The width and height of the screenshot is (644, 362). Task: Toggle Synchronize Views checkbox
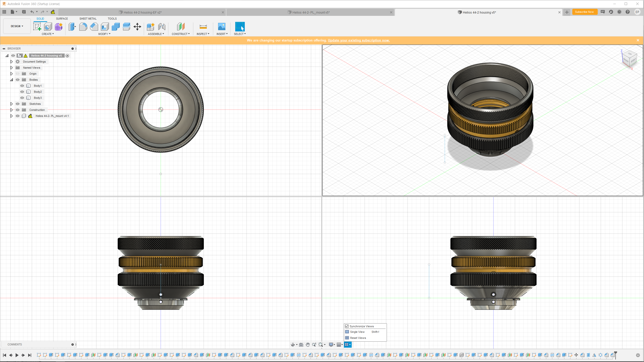click(347, 326)
